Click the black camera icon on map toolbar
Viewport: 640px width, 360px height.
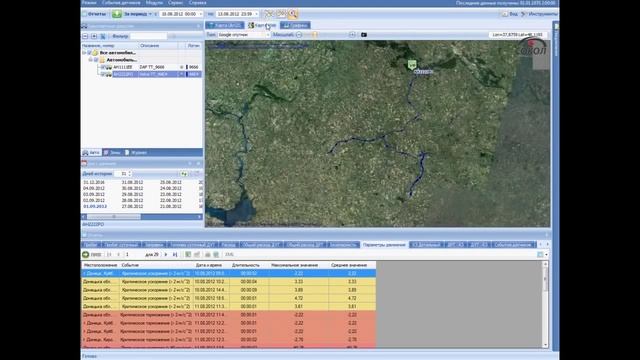coord(364,35)
